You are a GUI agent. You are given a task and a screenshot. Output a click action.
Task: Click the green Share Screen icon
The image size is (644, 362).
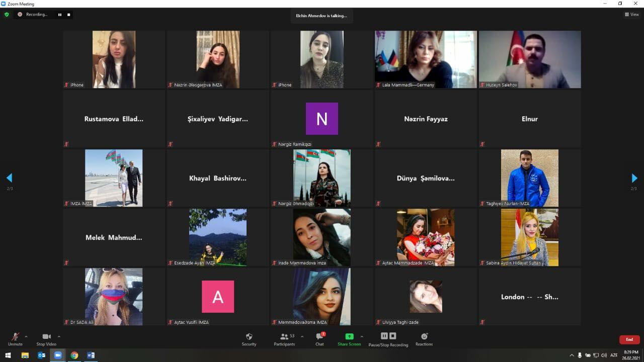[x=349, y=336]
